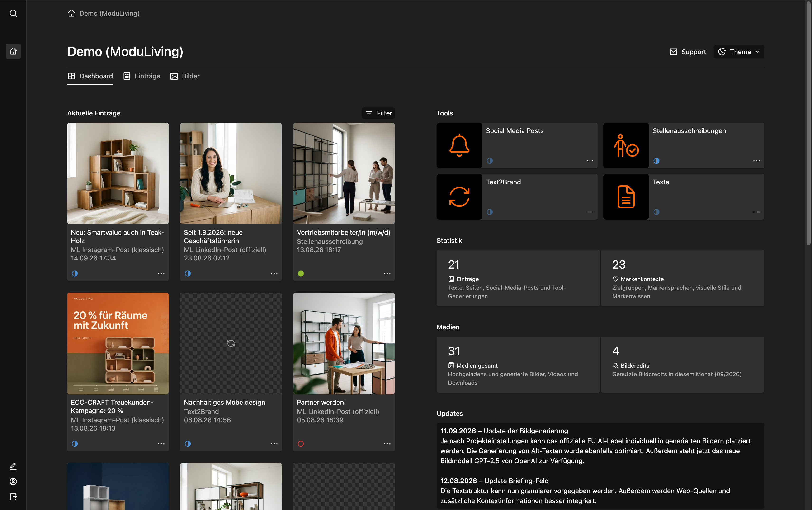Click the title 'Partner werden!'
The image size is (812, 510).
[321, 402]
